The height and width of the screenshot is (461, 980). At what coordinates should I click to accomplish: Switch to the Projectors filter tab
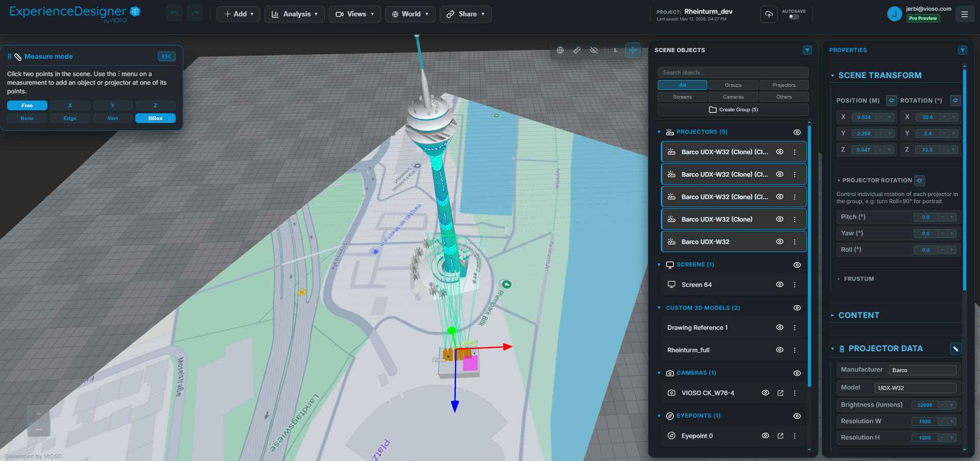click(784, 85)
